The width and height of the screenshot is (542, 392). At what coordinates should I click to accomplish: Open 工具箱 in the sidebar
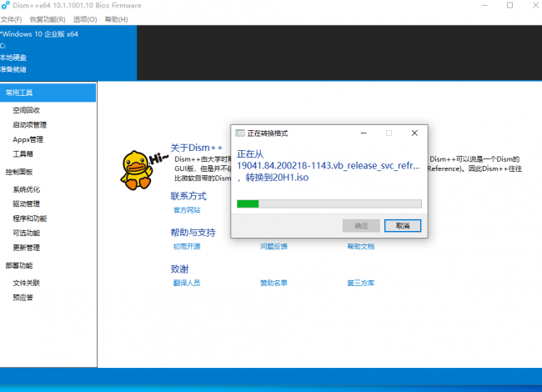tap(23, 153)
